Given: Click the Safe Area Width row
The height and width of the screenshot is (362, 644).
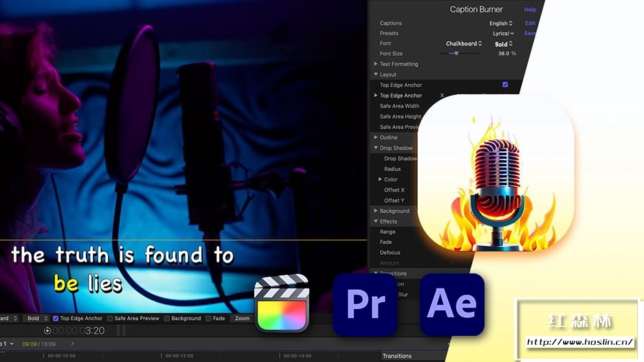Looking at the screenshot, I should [399, 106].
